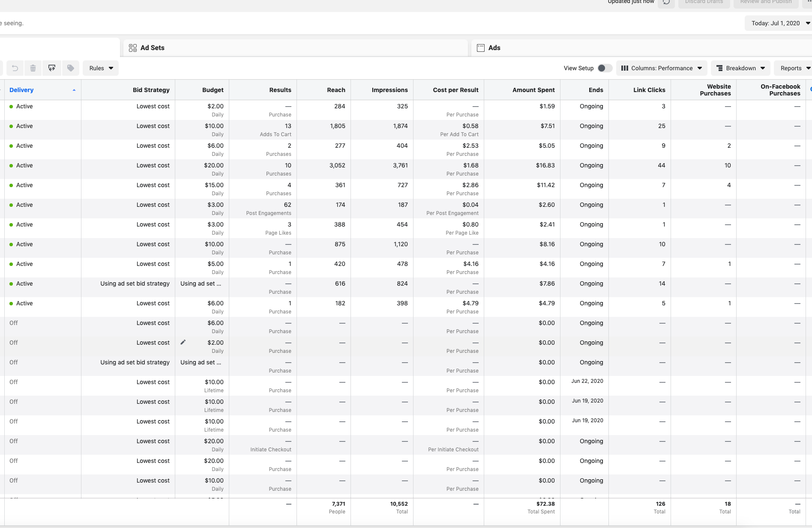
Task: Click the 10,552 Total impressions summary
Action: click(399, 507)
